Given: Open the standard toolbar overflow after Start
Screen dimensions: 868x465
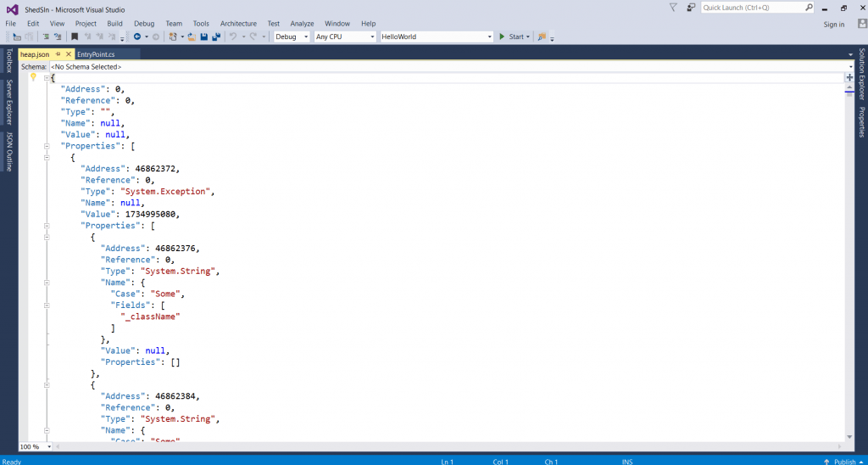Looking at the screenshot, I should (552, 37).
